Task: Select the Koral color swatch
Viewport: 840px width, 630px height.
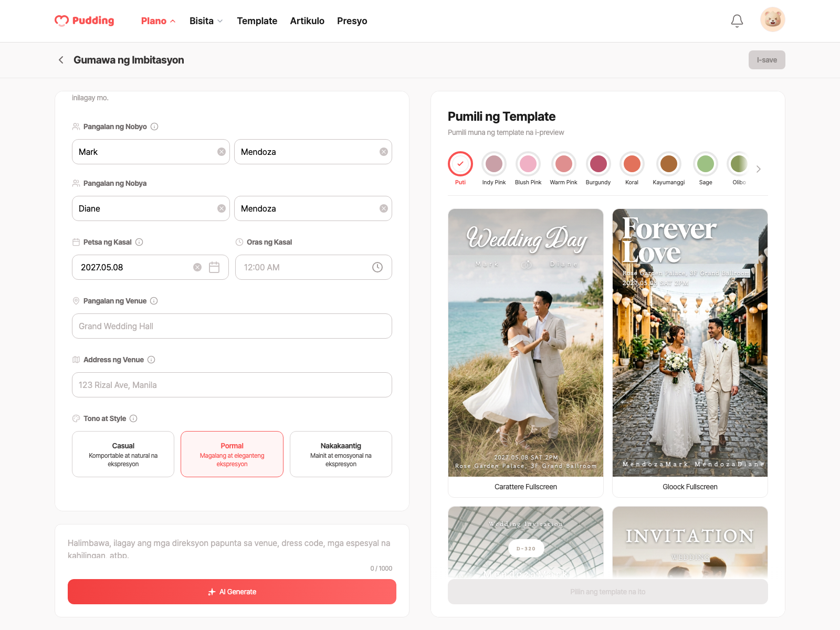Action: [632, 164]
